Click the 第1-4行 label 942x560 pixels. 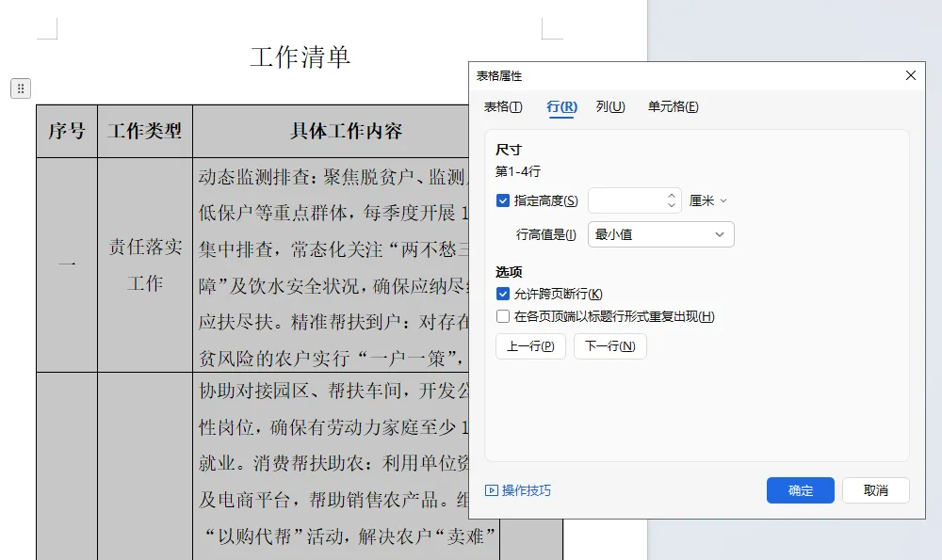(x=518, y=171)
